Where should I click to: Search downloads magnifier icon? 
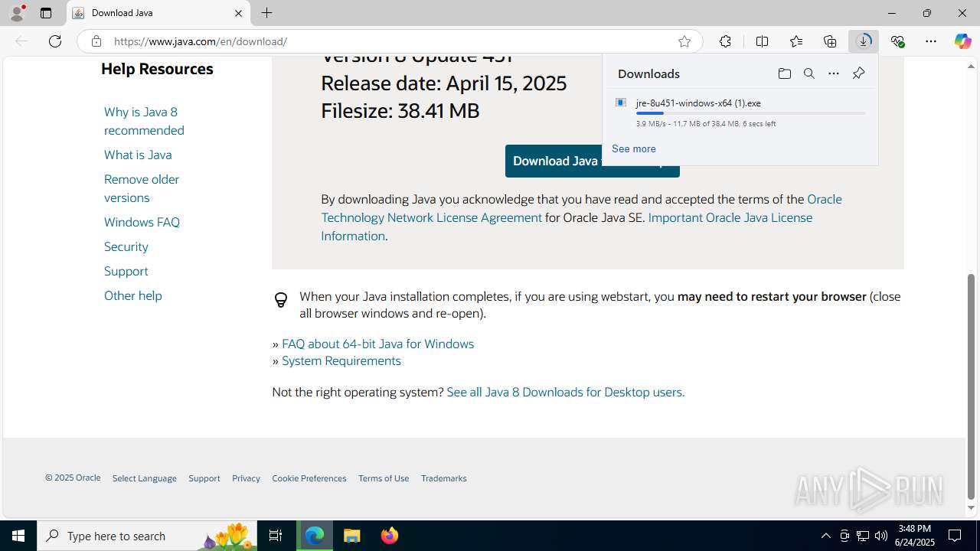[808, 73]
